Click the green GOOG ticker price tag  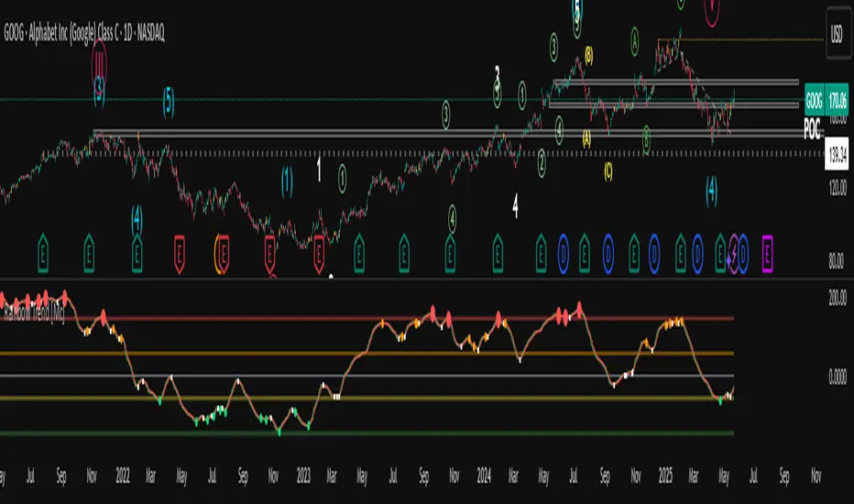(x=815, y=100)
